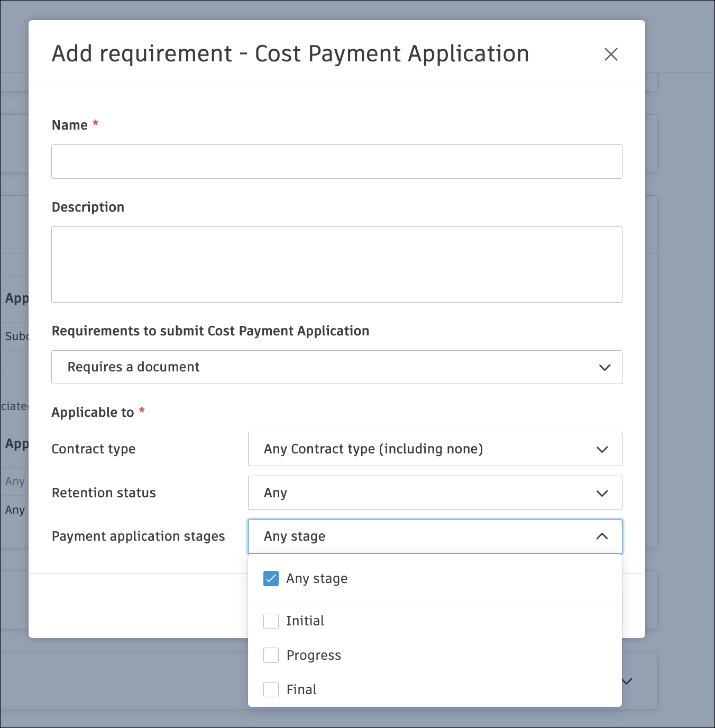Check the Progress stage option
The width and height of the screenshot is (715, 728).
(271, 655)
